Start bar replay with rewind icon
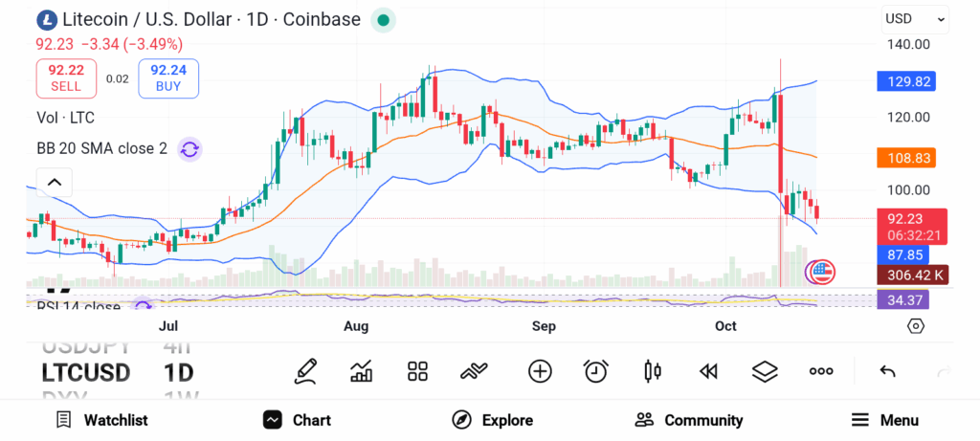This screenshot has width=980, height=441. (x=708, y=371)
